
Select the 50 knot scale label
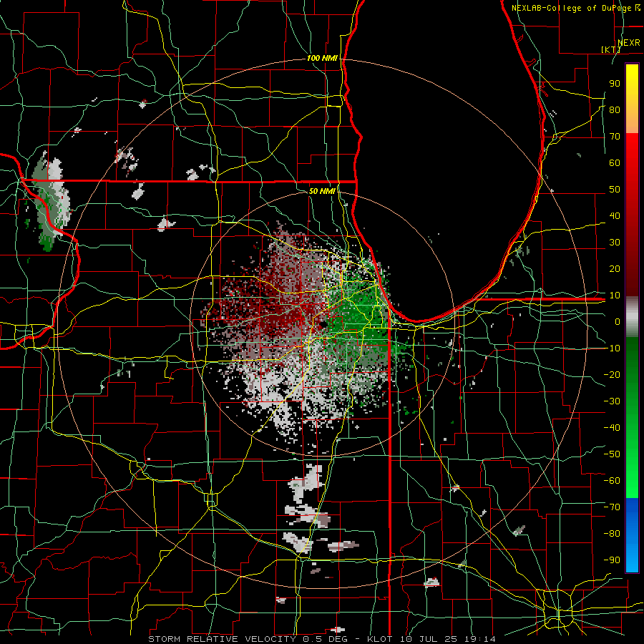[615, 190]
